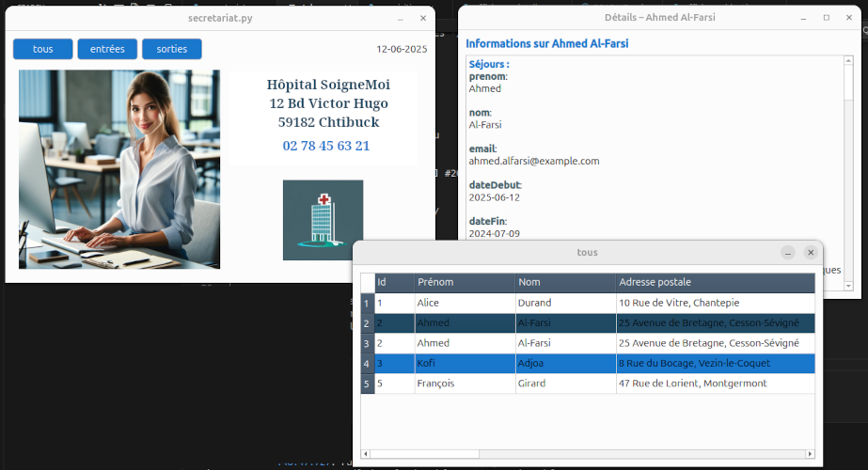Screen dimensions: 868x470
Task: Maximize the Détails – Ahmed Al-Farsi window
Action: click(826, 18)
